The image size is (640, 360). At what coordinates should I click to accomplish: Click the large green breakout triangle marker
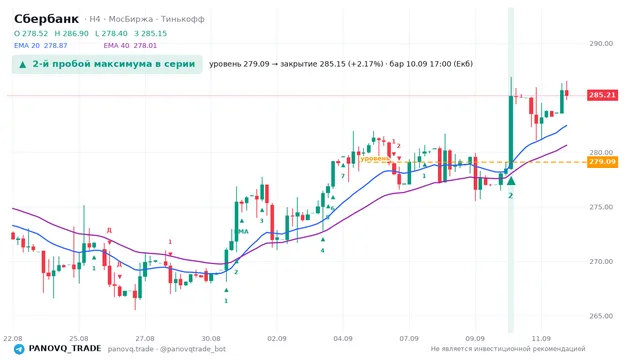(x=511, y=180)
